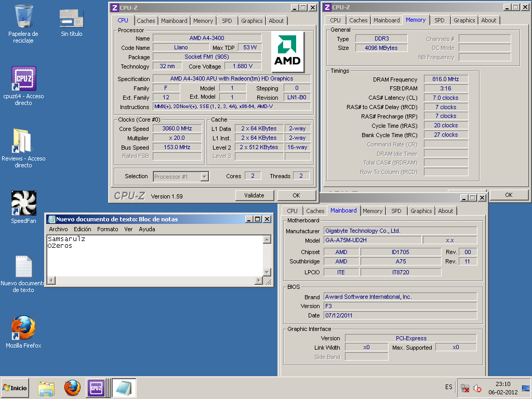The height and width of the screenshot is (399, 532).
Task: Open Papelera de reciclaje desktop icon
Action: (23, 24)
